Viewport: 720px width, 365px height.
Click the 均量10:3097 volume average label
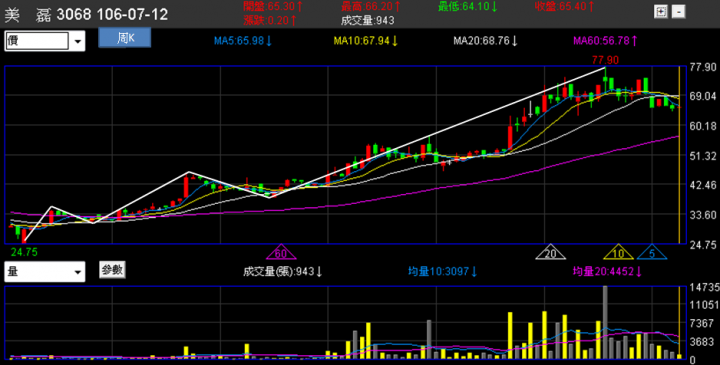(x=443, y=272)
